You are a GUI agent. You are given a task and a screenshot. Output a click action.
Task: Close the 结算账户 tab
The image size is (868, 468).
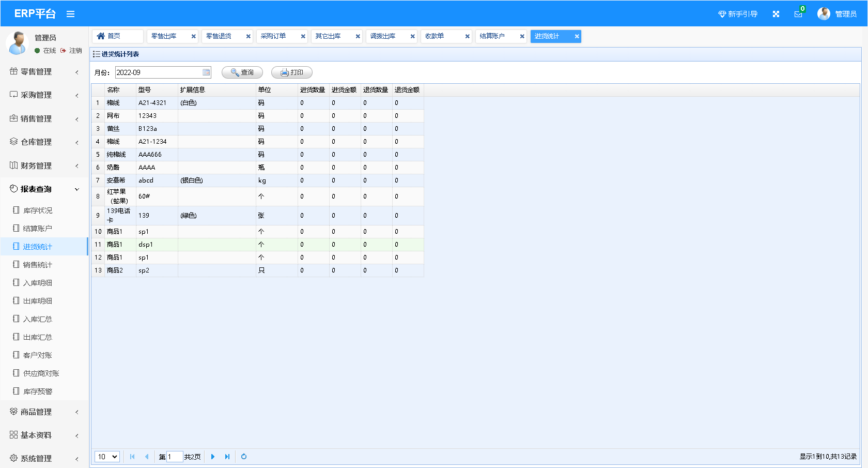522,36
